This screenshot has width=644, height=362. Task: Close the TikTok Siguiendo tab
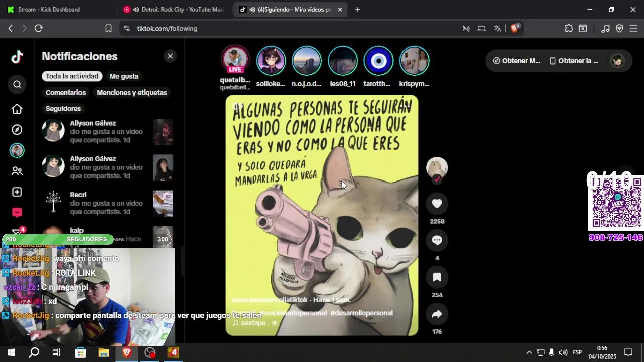[340, 9]
